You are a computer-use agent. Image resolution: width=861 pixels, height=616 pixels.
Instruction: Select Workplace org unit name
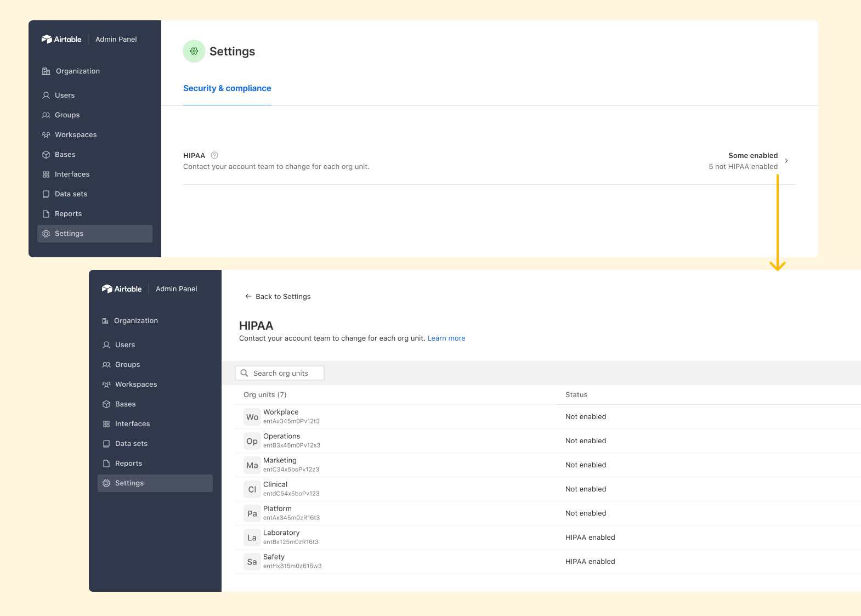click(x=281, y=412)
